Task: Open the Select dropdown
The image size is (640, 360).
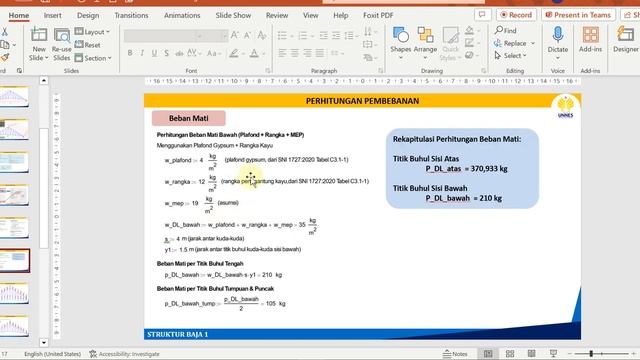Action: (511, 56)
